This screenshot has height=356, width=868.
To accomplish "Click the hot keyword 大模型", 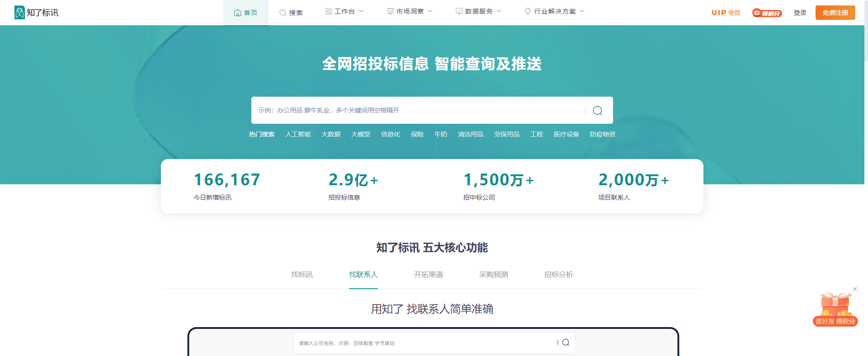I will point(361,134).
